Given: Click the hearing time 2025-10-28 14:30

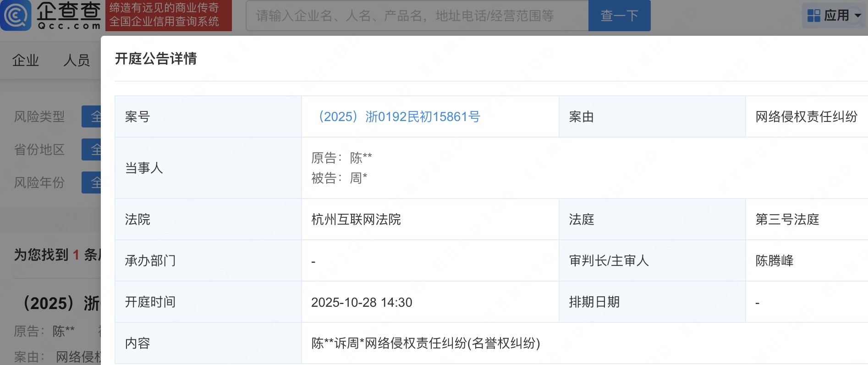Looking at the screenshot, I should [x=362, y=303].
